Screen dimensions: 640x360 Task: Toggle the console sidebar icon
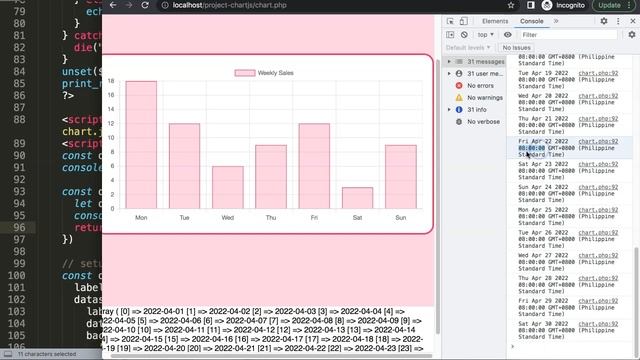[x=450, y=35]
